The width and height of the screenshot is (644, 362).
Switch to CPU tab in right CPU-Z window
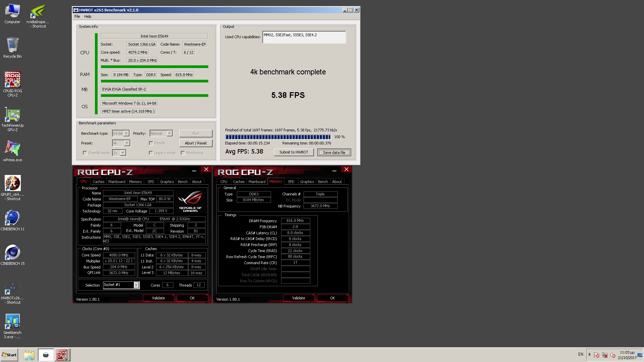click(224, 182)
